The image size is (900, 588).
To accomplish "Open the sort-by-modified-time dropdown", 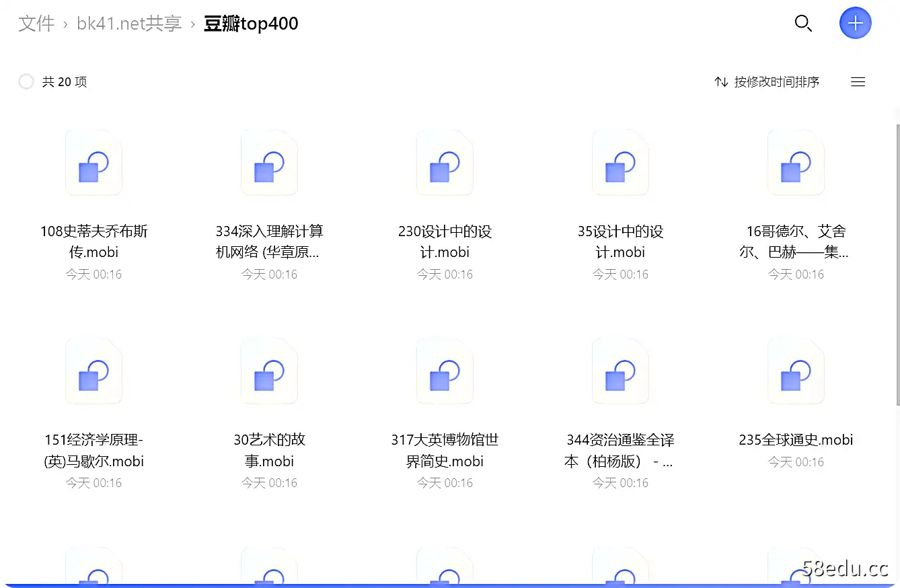I will tap(767, 82).
